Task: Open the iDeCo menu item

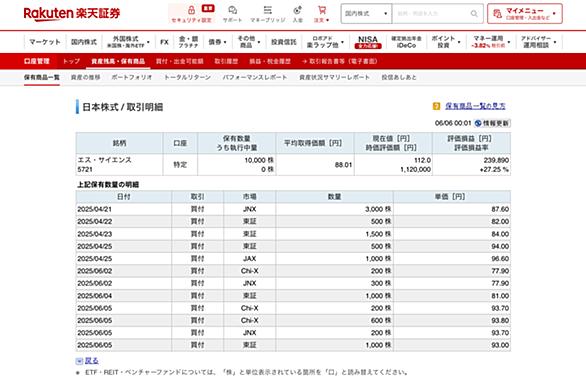Action: point(406,42)
